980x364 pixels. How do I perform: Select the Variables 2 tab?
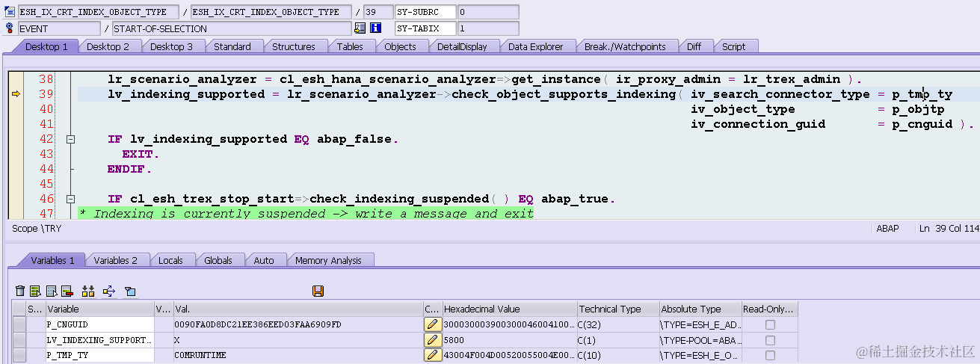coord(115,260)
